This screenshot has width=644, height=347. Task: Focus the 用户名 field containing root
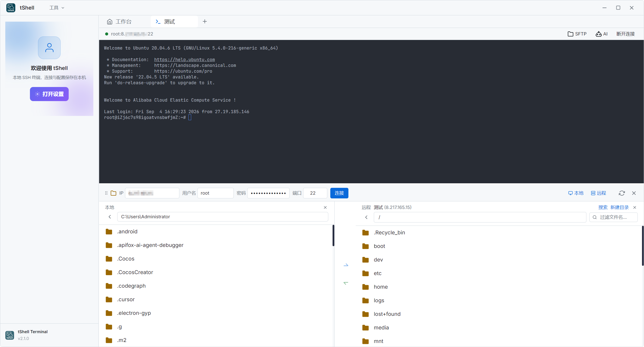click(x=215, y=193)
